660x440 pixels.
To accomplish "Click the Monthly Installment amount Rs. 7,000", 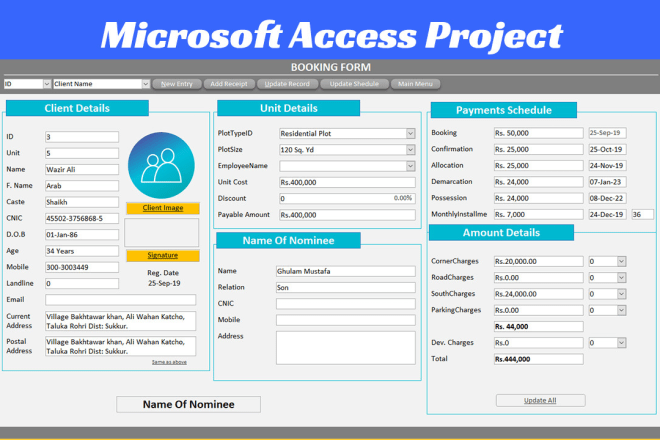I will coord(538,215).
